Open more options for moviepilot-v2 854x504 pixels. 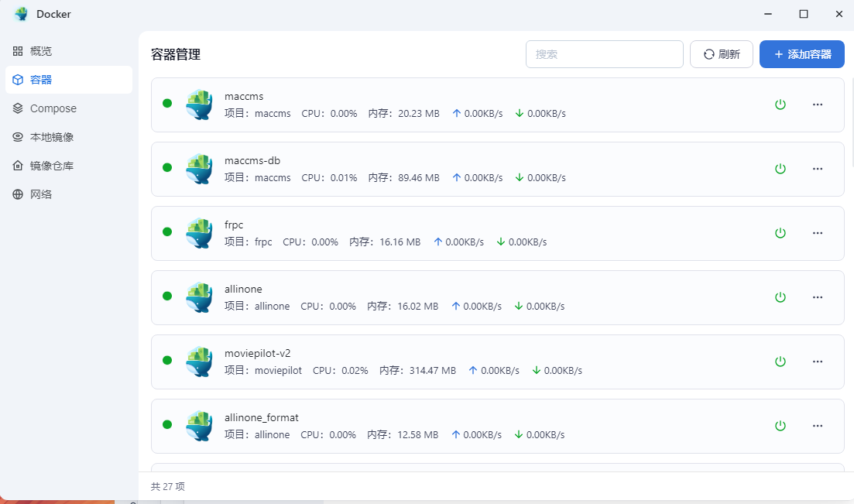tap(818, 362)
